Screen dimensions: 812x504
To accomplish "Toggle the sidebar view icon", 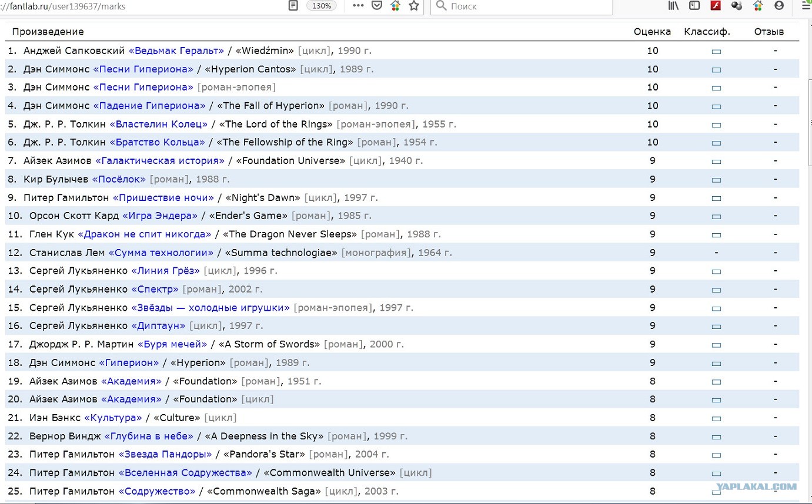I will tap(694, 6).
